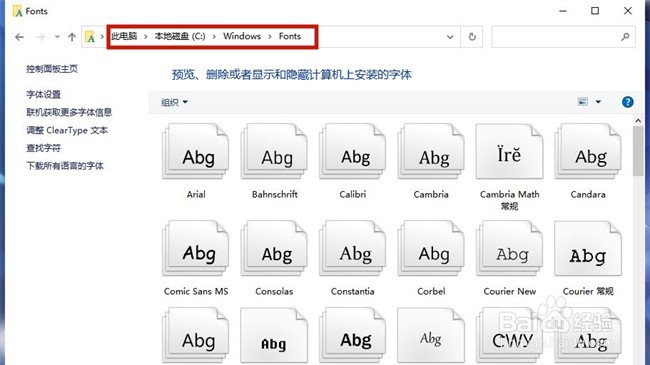
Task: Expand chevron after 此电脑 in path
Action: point(146,36)
